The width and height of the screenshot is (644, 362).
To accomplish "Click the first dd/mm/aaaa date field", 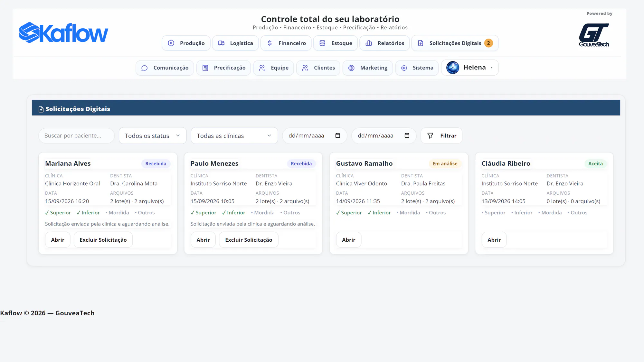I will click(315, 136).
